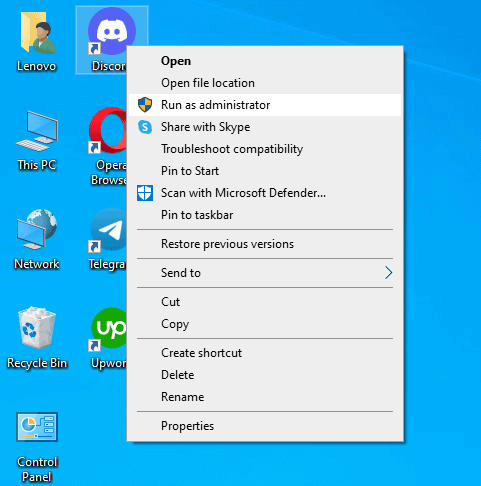Select the Upwork shortcut icon

[x=108, y=329]
